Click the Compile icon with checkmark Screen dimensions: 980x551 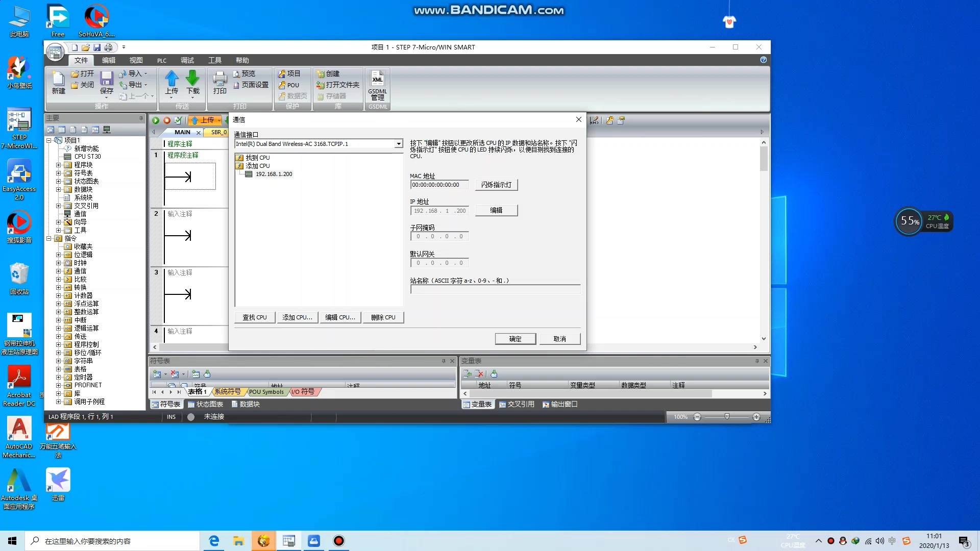pos(178,120)
